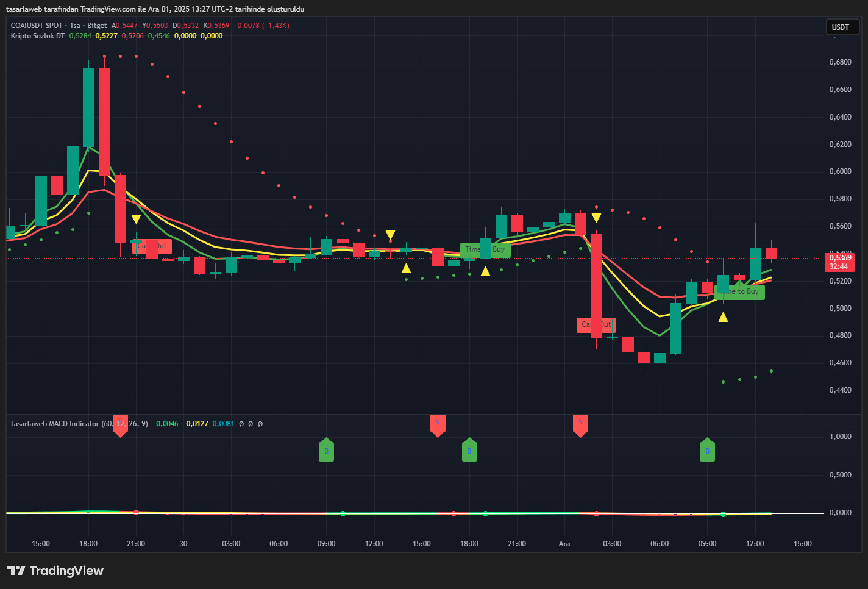
Task: Select the COAIUSDT SPOT symbol title
Action: point(37,26)
